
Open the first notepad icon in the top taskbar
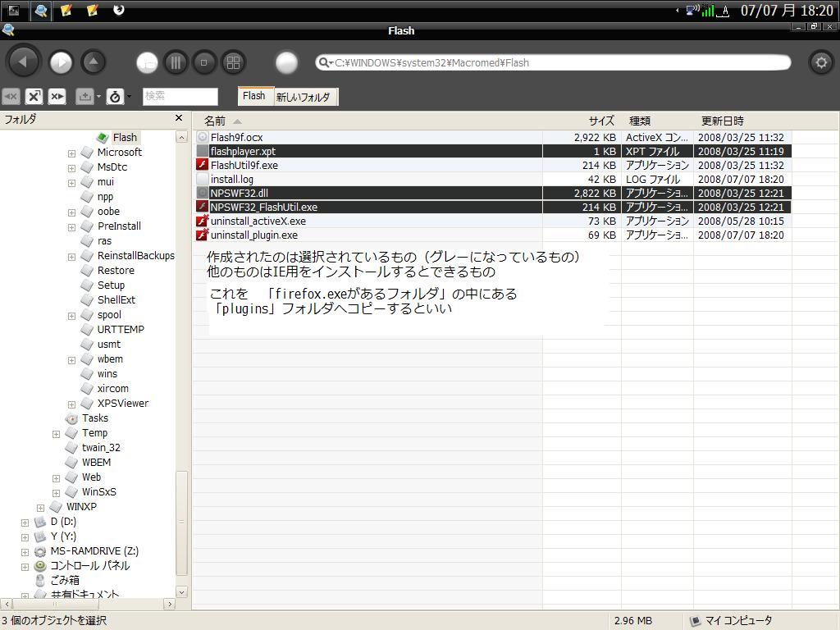click(x=66, y=10)
